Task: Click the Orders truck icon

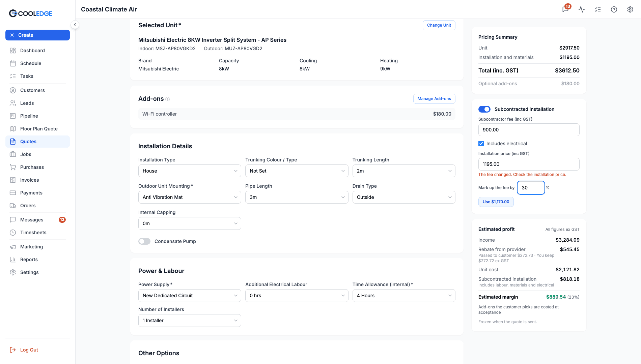Action: pos(13,206)
